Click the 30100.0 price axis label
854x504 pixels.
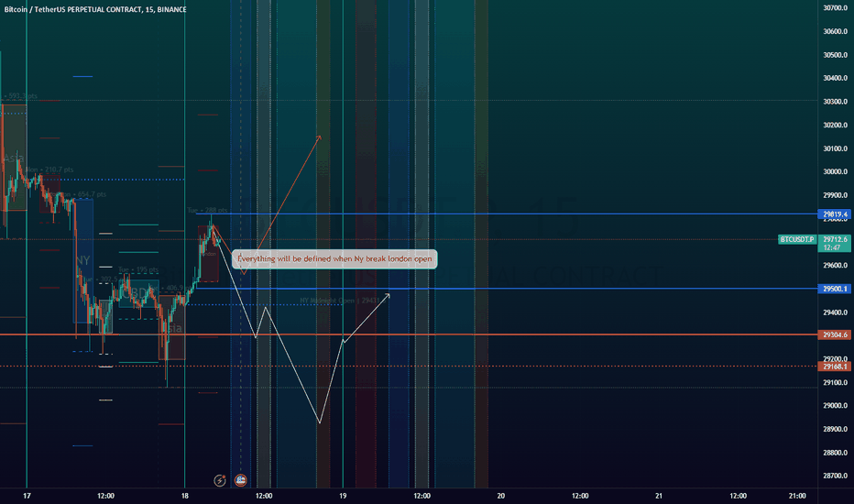(835, 148)
